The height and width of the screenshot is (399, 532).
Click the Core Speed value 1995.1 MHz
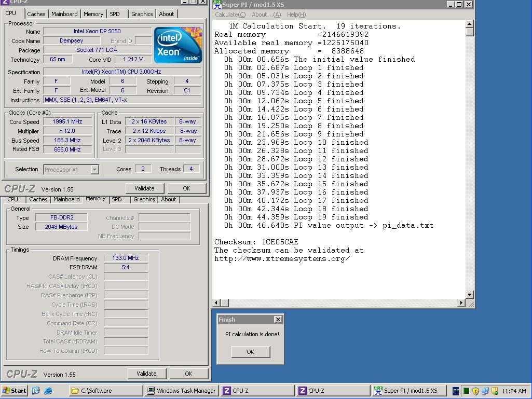point(67,121)
